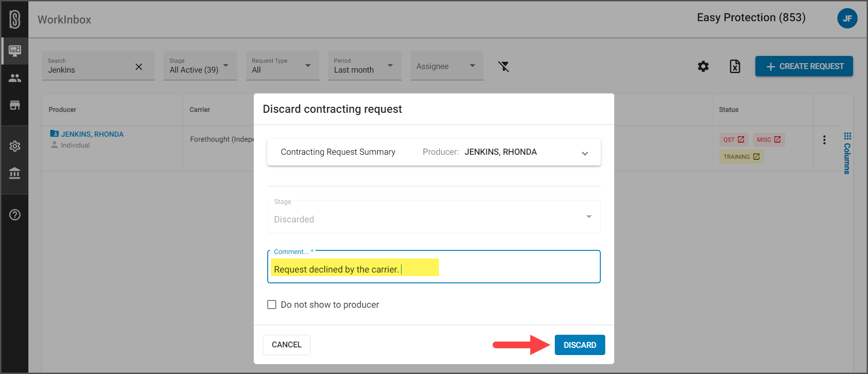
Task: Open the three-dot row actions menu
Action: (x=824, y=140)
